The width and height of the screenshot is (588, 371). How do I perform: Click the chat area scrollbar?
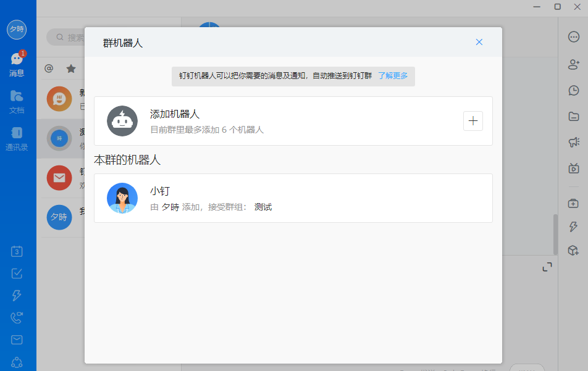(555, 235)
